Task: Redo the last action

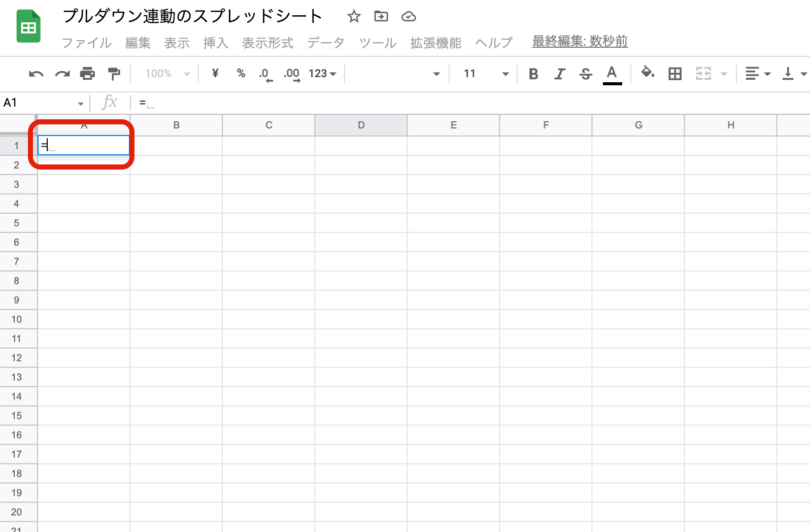Action: 62,74
